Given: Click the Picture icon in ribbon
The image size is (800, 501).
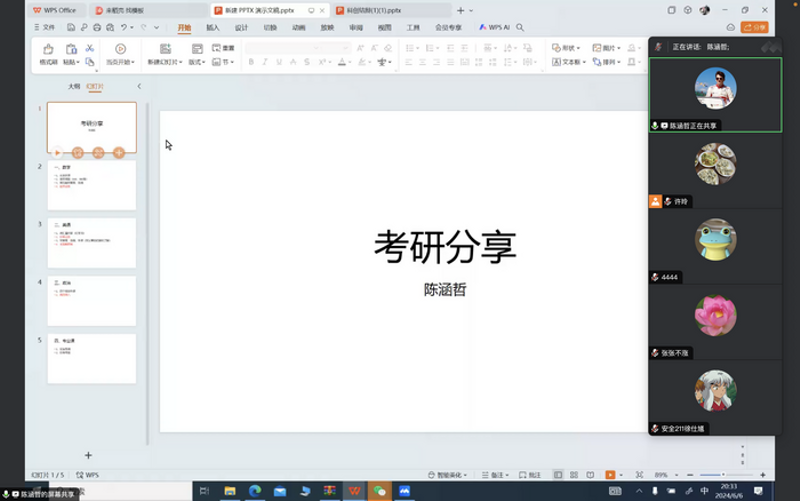Looking at the screenshot, I should pyautogui.click(x=596, y=48).
